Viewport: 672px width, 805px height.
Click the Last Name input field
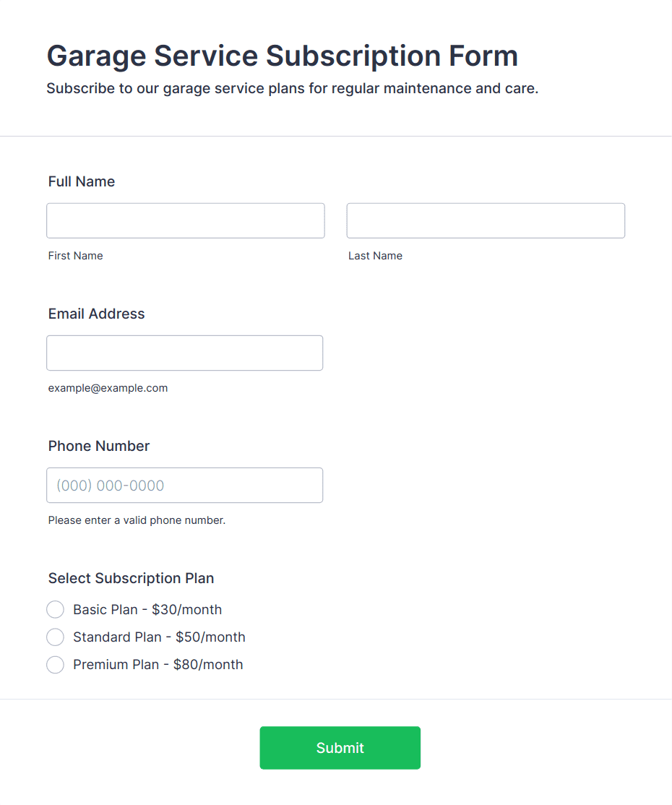pyautogui.click(x=486, y=220)
